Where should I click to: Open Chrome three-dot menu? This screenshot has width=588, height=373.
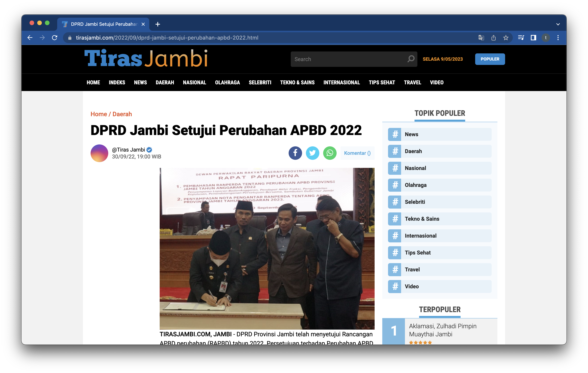tap(558, 38)
